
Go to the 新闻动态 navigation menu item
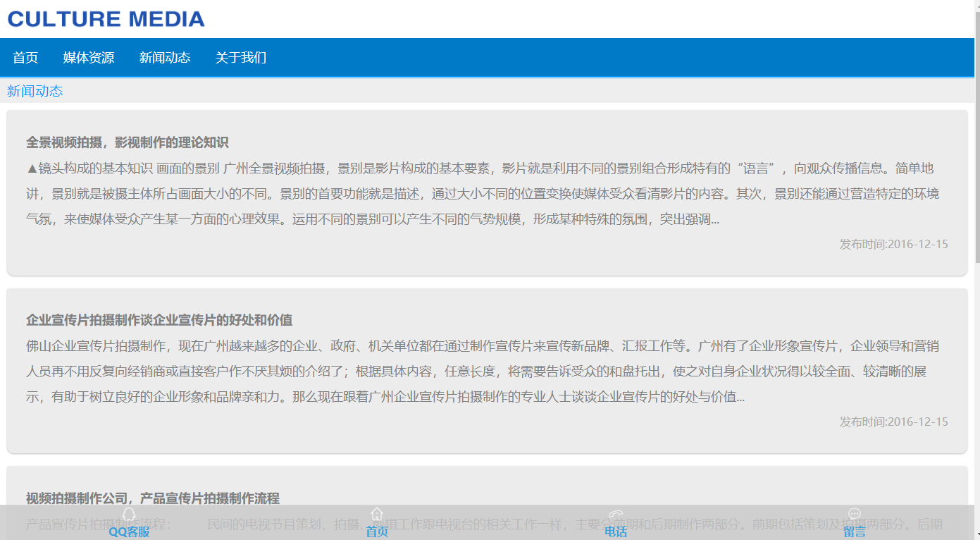click(165, 58)
